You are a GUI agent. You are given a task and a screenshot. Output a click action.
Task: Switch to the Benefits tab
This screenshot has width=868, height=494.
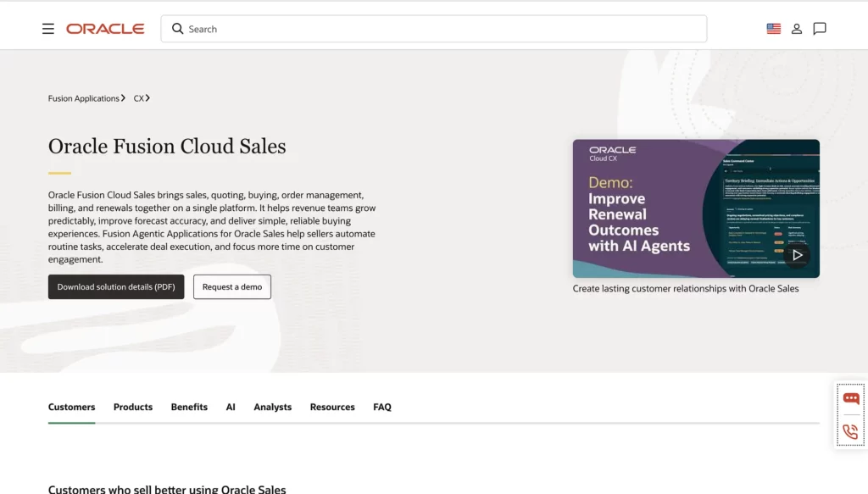189,408
